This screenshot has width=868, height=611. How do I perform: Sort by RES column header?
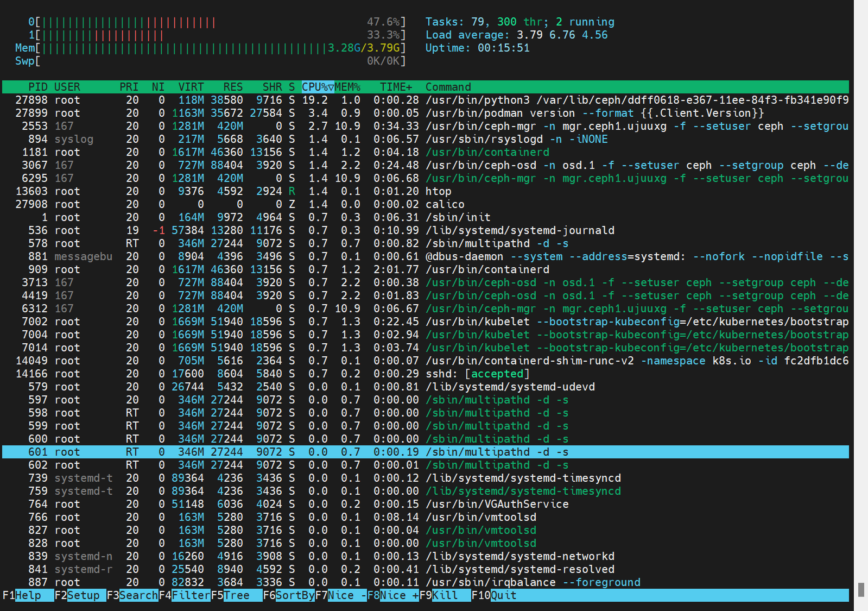233,87
